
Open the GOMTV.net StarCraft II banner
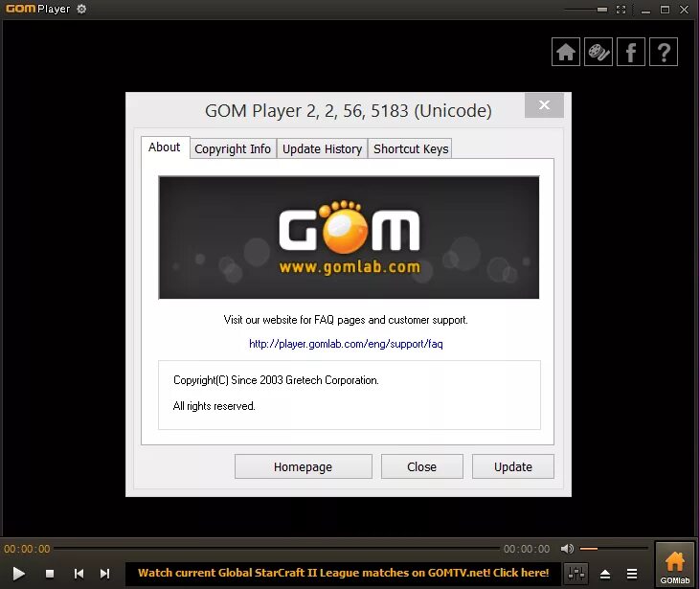click(344, 573)
